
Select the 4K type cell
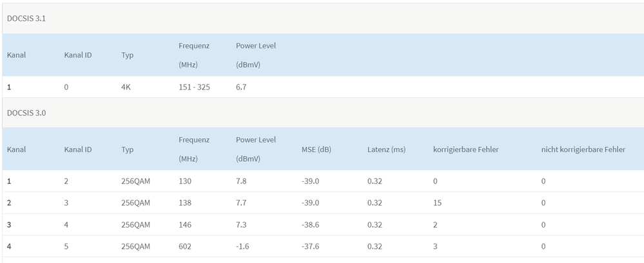126,87
